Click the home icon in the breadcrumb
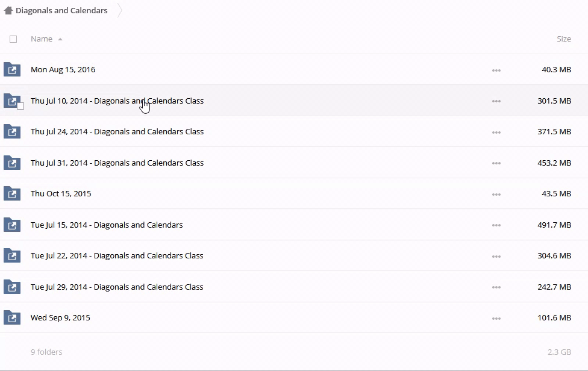Viewport: 588px width, 371px height. pos(8,10)
